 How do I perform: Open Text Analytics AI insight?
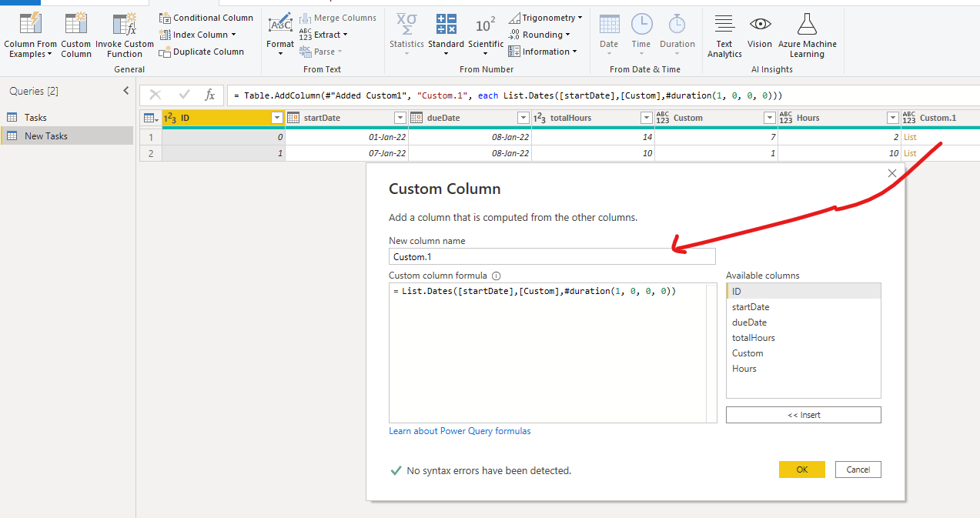click(724, 34)
